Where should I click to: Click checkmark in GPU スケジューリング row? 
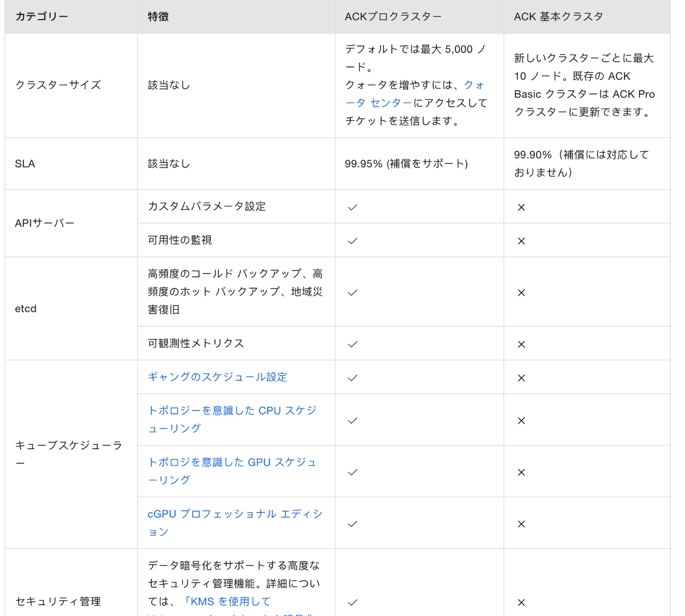coord(352,472)
